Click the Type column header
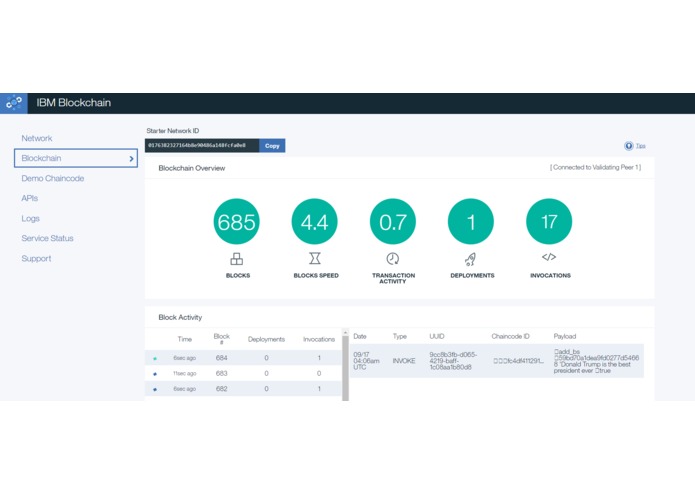Screen dimensions: 695x494 tap(400, 336)
